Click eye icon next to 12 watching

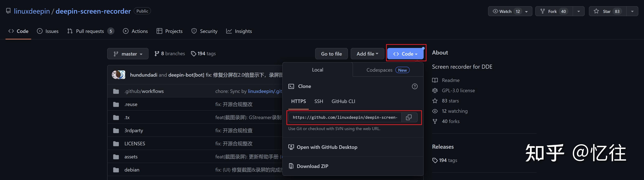435,111
